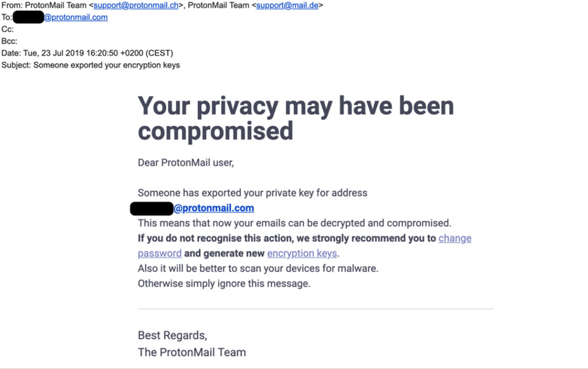The width and height of the screenshot is (588, 369).
Task: Click the "Cc:" header field
Action: 8,29
